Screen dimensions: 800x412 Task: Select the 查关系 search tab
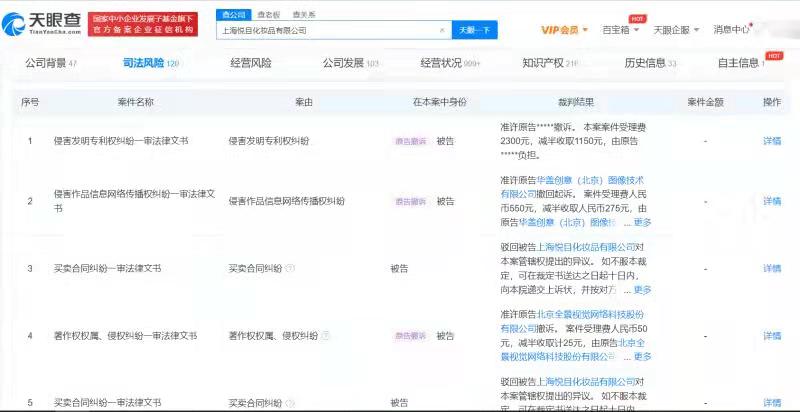click(x=304, y=15)
